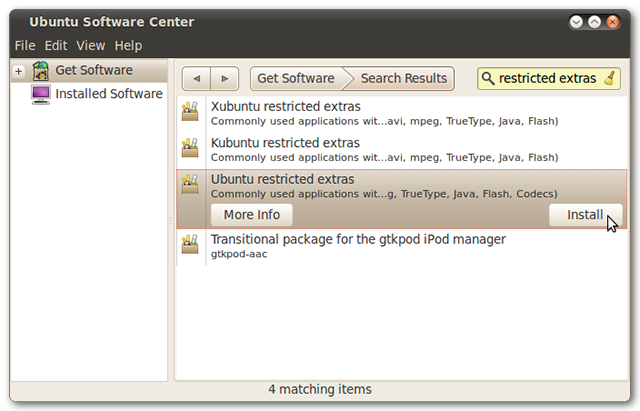The width and height of the screenshot is (640, 411).
Task: Click the Get Software sidebar icon
Action: coord(41,71)
